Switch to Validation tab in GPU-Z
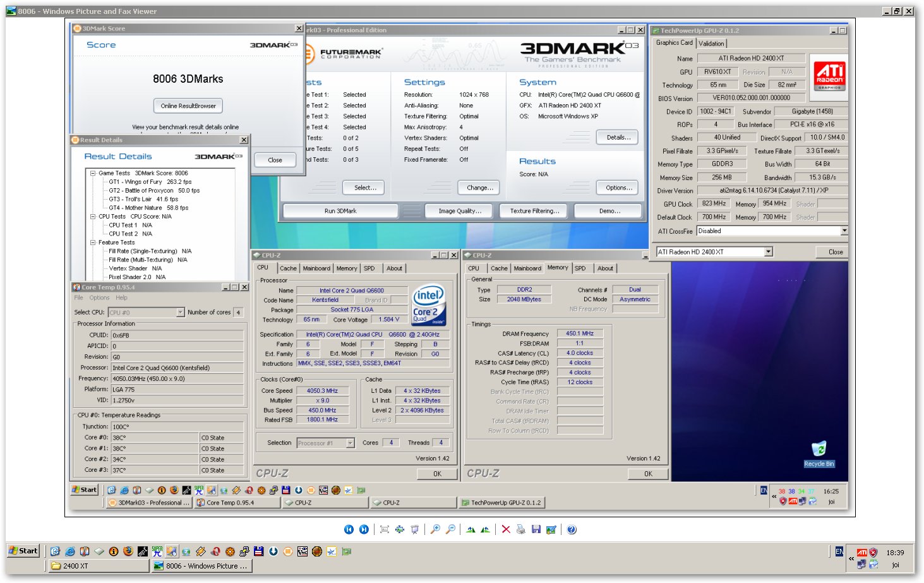This screenshot has width=924, height=583. tap(711, 44)
